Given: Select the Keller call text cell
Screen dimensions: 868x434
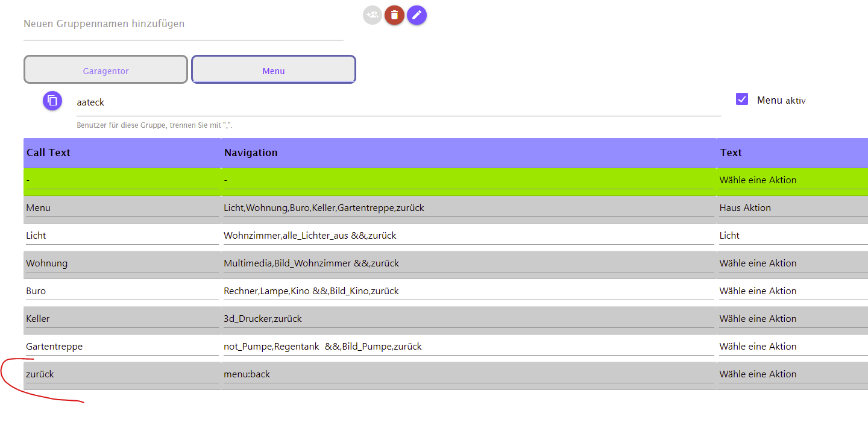Looking at the screenshot, I should [122, 319].
